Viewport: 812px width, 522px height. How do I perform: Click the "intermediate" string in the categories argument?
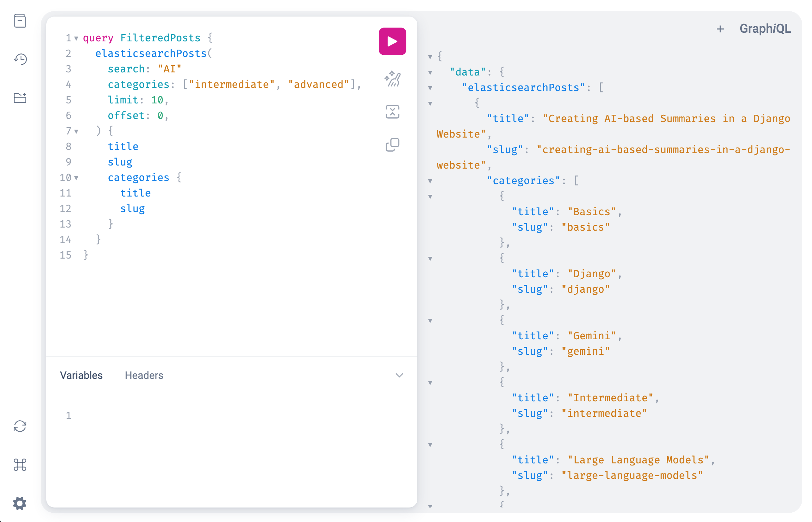pyautogui.click(x=232, y=84)
